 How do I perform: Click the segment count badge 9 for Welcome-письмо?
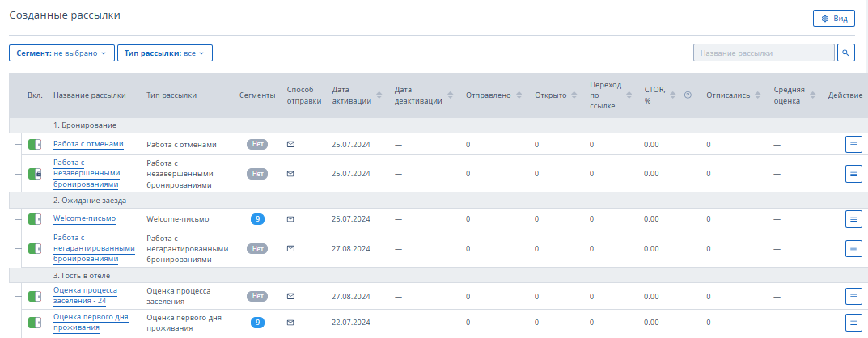[x=257, y=219]
